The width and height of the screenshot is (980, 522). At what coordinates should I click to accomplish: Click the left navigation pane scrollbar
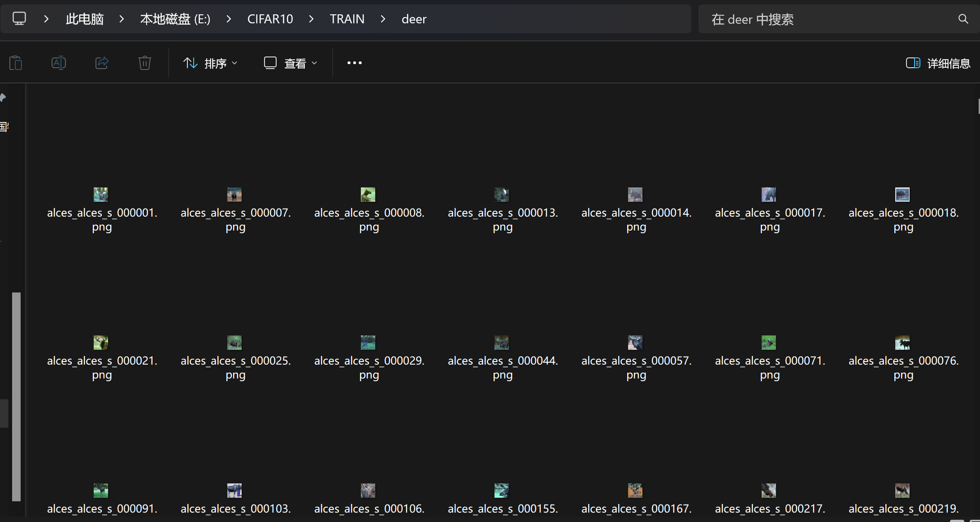17,396
